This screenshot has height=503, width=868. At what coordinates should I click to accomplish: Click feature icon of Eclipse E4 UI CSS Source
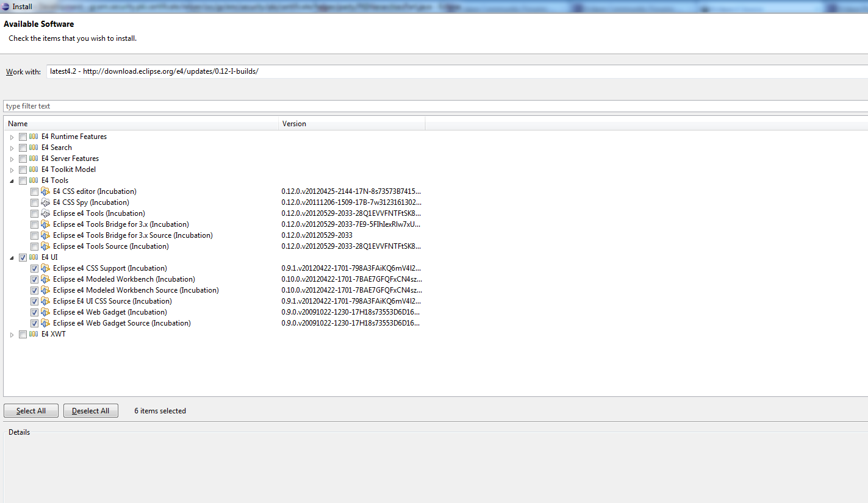coord(45,301)
